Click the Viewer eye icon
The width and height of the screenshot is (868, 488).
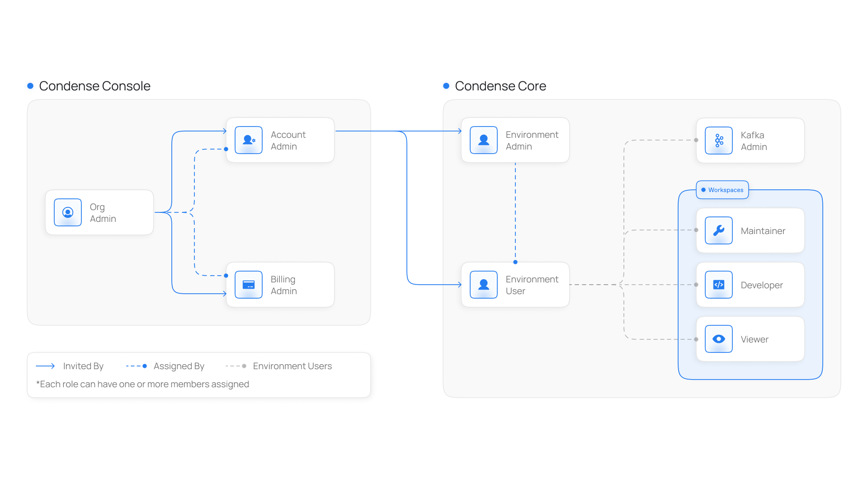[719, 339]
